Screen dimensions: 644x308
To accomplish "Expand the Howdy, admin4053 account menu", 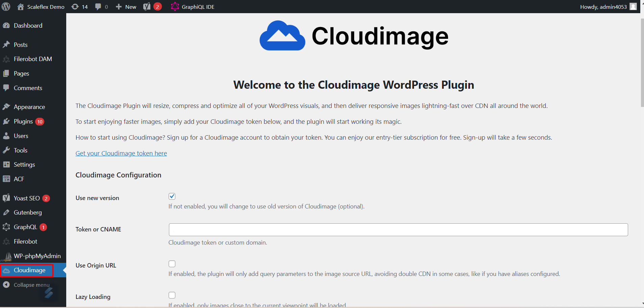I will [603, 7].
